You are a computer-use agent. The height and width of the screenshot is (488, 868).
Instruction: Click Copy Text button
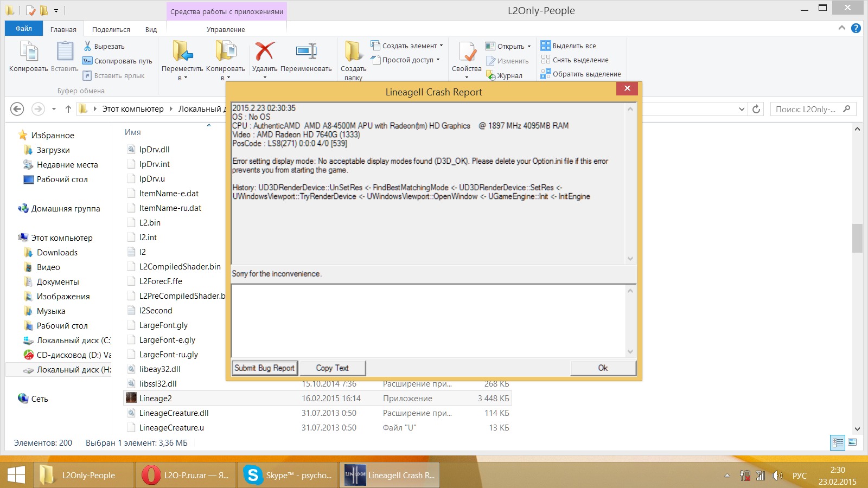coord(333,368)
